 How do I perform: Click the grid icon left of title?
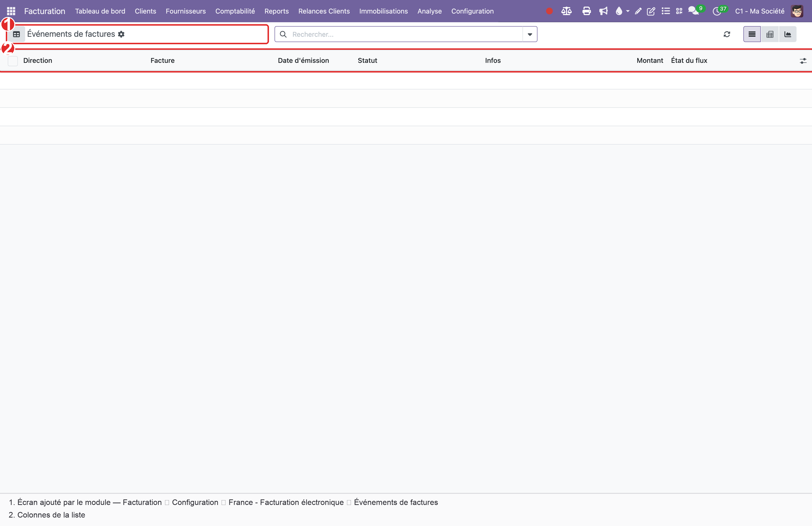point(16,34)
